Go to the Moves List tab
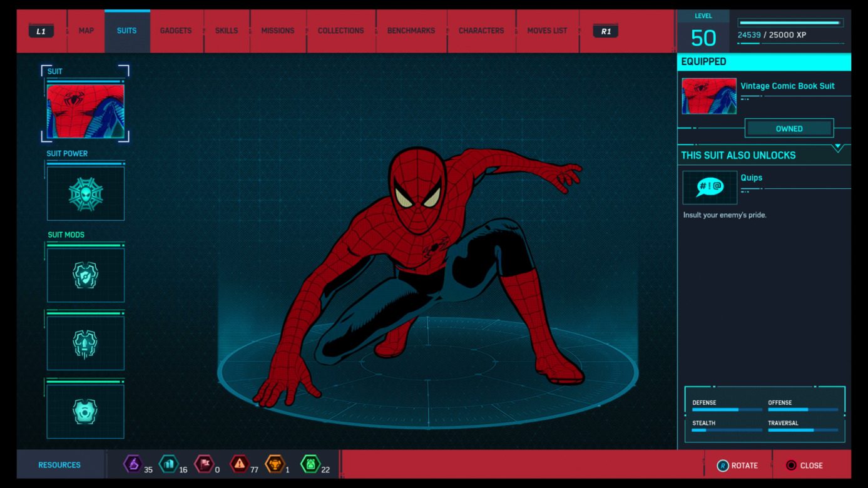868x488 pixels. coord(547,31)
